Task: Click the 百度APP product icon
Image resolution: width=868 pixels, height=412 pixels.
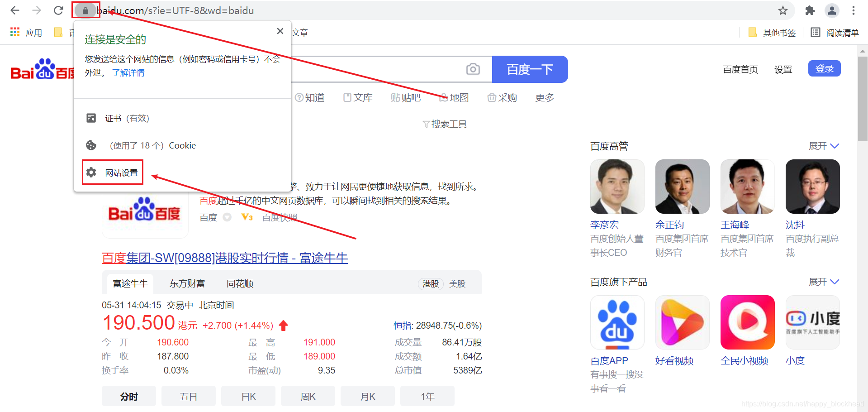Action: [617, 322]
